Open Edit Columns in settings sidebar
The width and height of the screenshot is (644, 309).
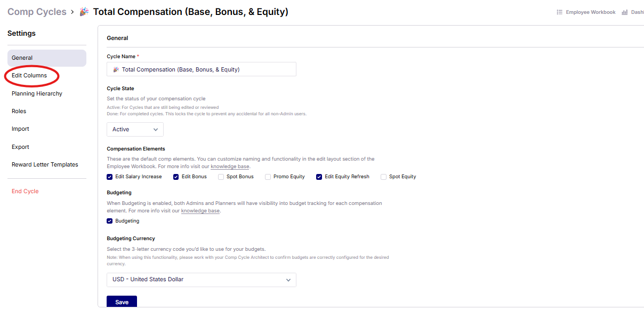29,76
